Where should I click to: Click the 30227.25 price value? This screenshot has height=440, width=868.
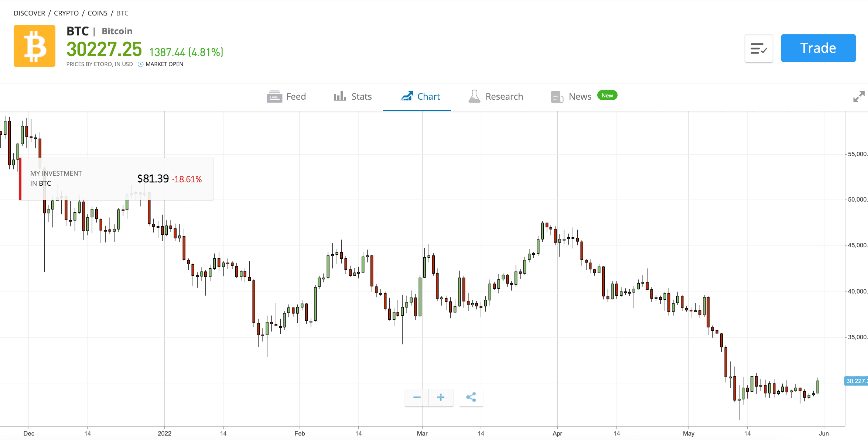coord(104,49)
